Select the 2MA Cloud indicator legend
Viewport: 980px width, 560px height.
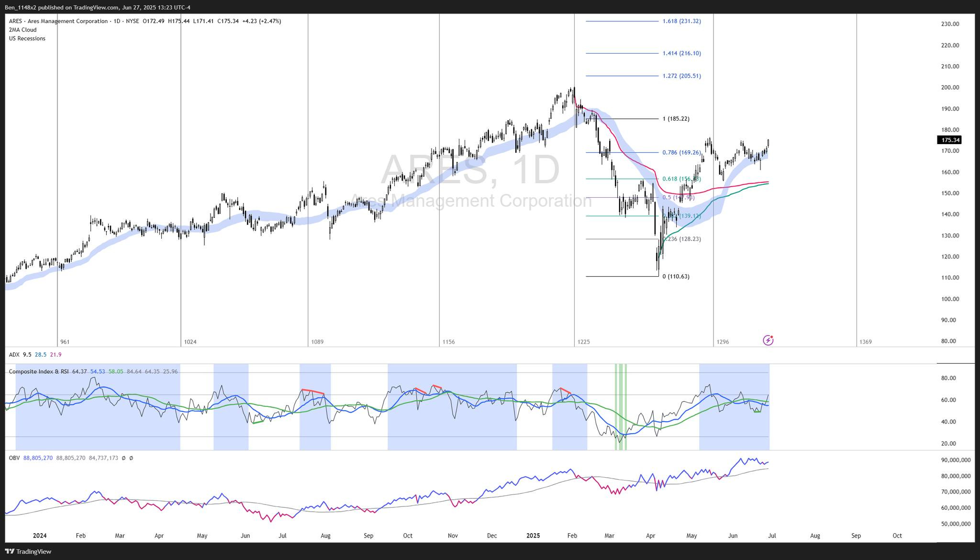pyautogui.click(x=22, y=30)
